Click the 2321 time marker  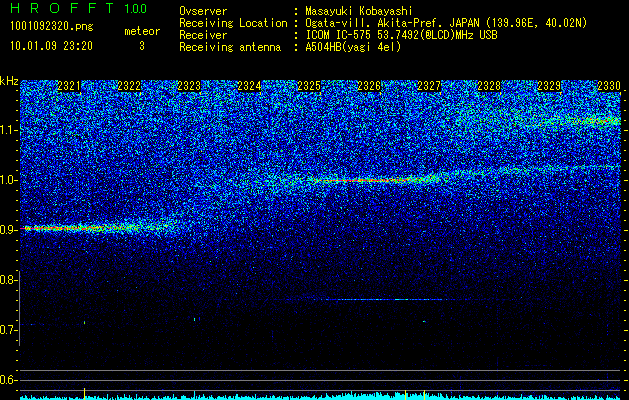(x=69, y=86)
